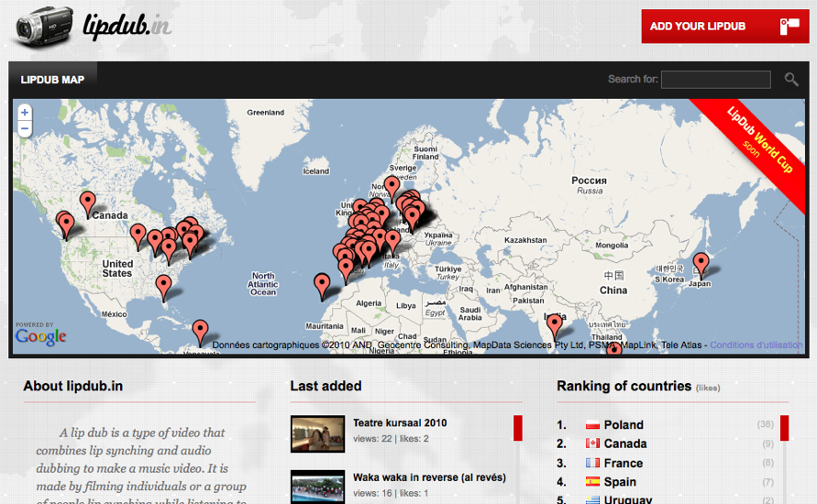Select the map pin near Venezuela
Viewport: 817px width, 504px height.
click(x=200, y=332)
